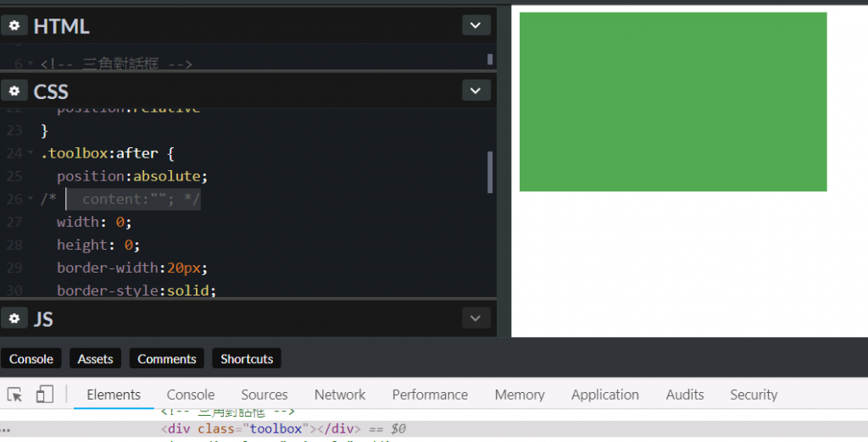Switch to the Audits tab
This screenshot has height=442, width=868.
click(x=685, y=395)
